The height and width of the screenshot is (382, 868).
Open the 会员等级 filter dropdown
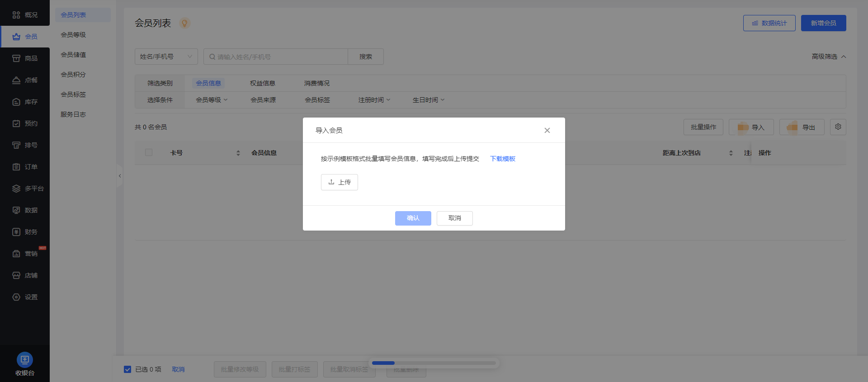pyautogui.click(x=212, y=100)
